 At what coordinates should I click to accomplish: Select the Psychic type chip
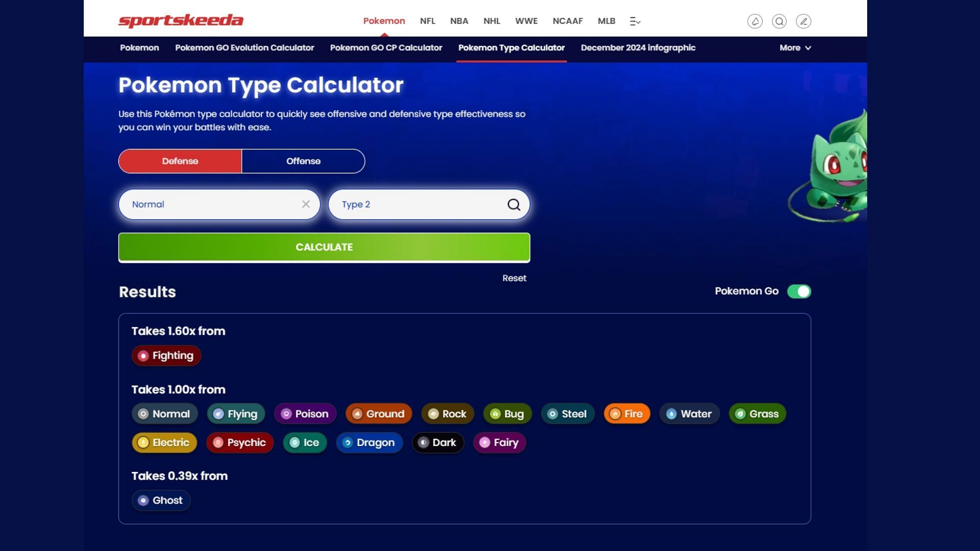click(240, 443)
